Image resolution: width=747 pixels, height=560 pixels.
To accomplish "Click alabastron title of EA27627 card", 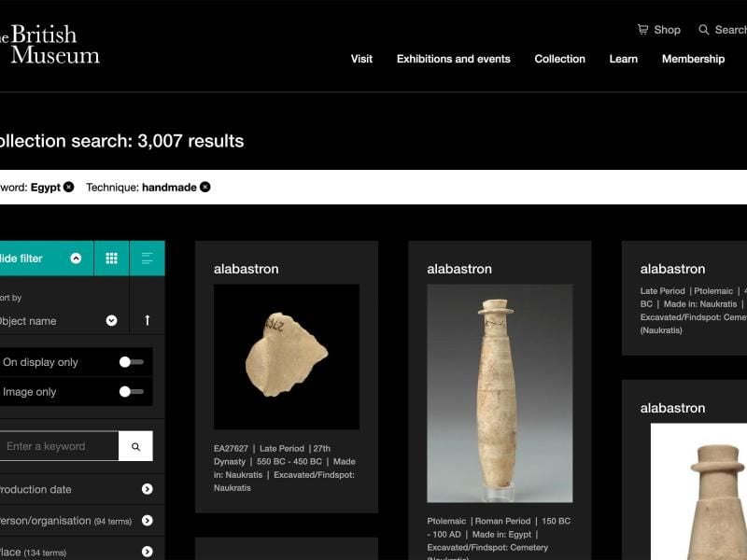I will 246,269.
